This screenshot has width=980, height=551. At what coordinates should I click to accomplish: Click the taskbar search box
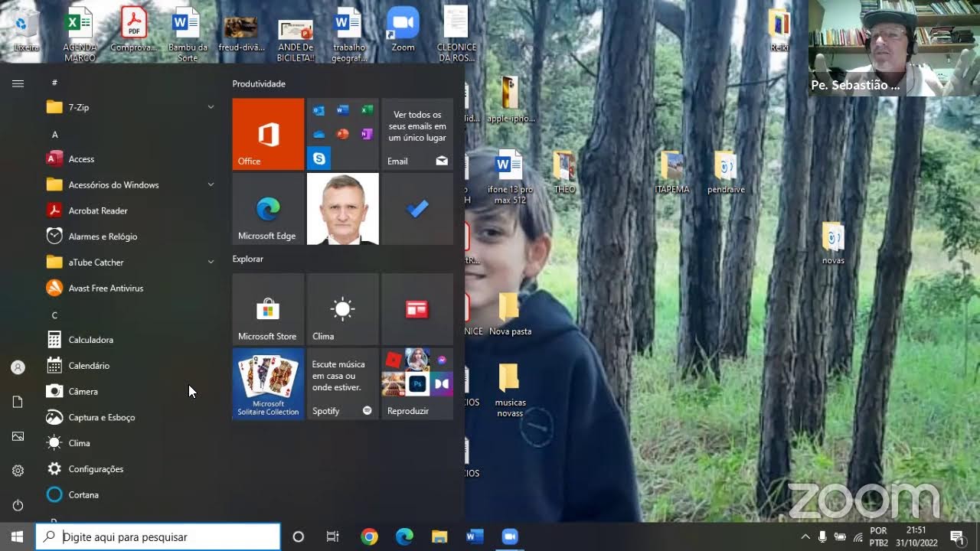pos(158,536)
